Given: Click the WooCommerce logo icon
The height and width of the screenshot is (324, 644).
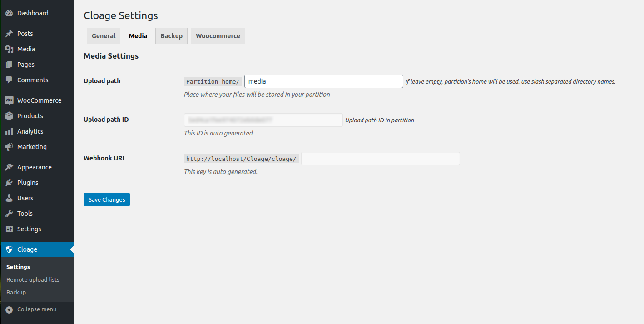Looking at the screenshot, I should pos(9,100).
